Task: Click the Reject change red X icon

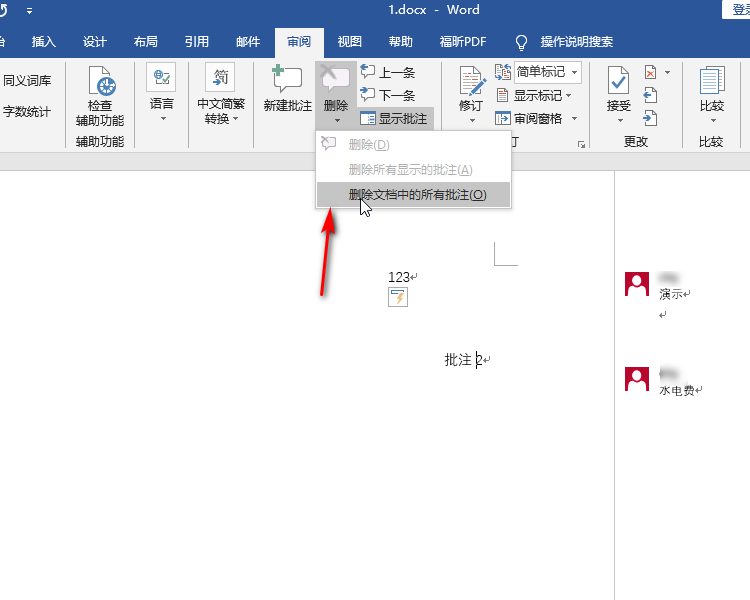Action: 651,73
